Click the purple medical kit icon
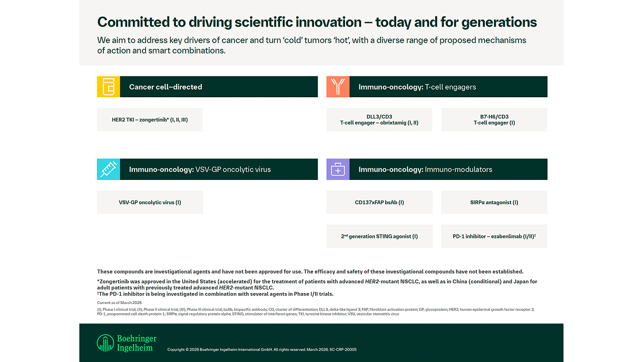This screenshot has height=362, width=644. tap(338, 169)
